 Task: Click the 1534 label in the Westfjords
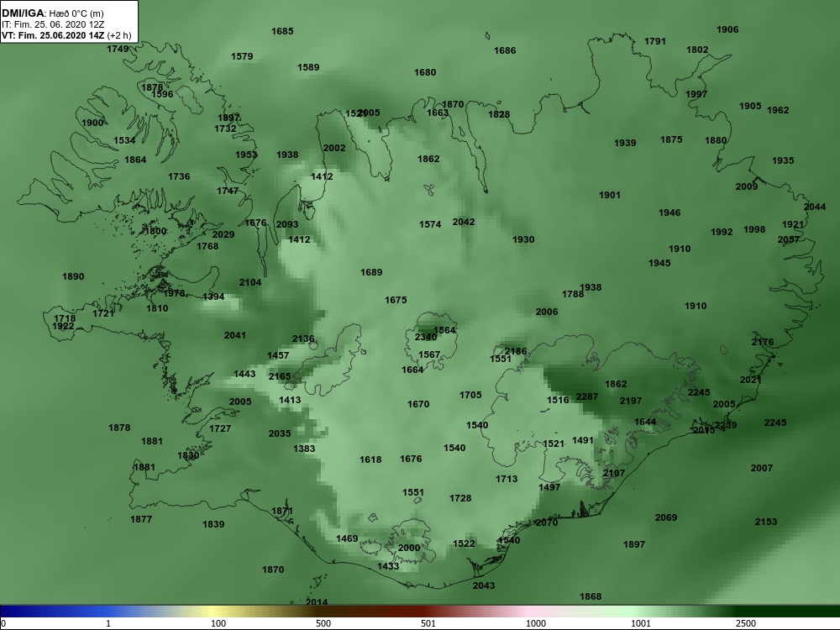pos(124,140)
